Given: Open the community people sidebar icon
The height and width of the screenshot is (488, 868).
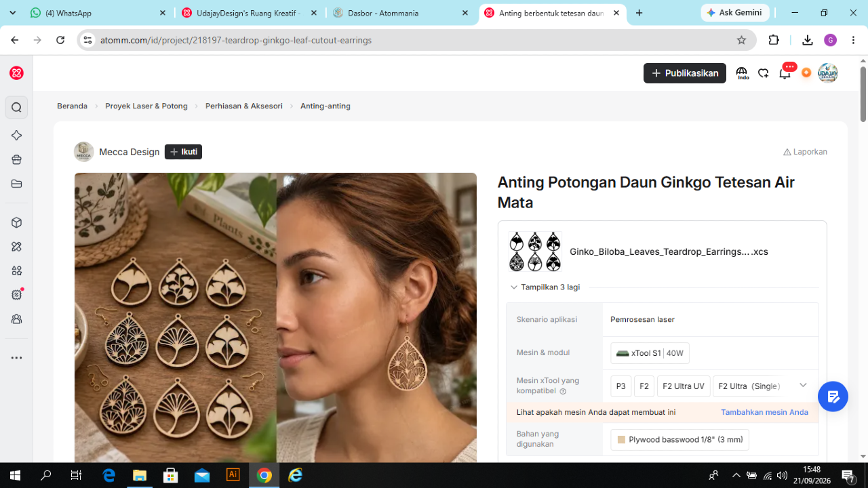Looking at the screenshot, I should tap(17, 319).
